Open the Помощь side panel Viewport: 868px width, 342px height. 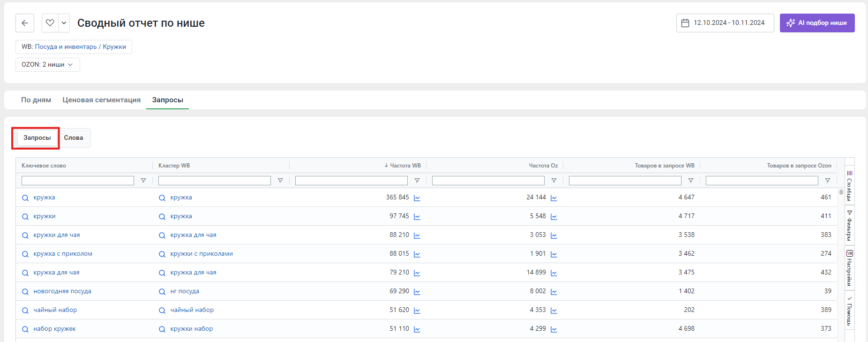[849, 311]
